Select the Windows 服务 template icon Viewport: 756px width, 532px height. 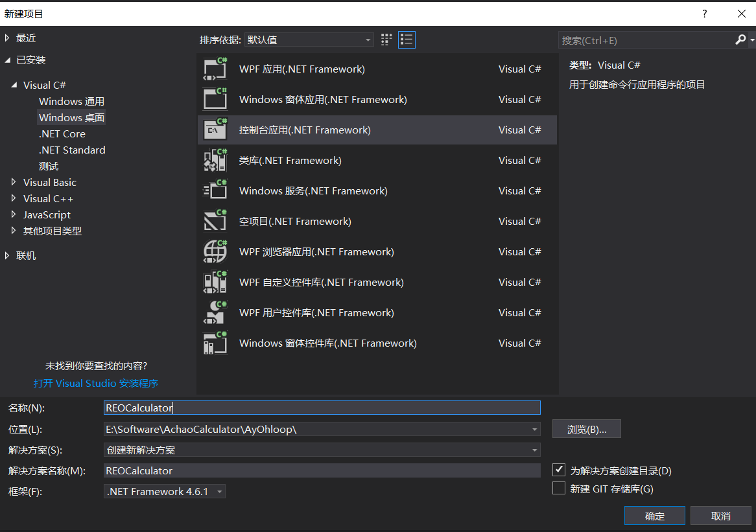(215, 191)
